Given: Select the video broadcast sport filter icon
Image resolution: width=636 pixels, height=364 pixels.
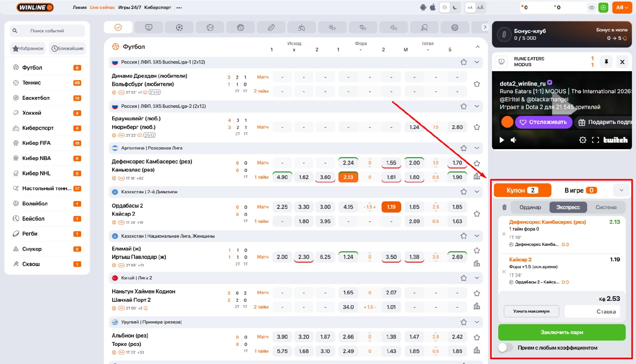Looking at the screenshot, I should click(x=149, y=27).
